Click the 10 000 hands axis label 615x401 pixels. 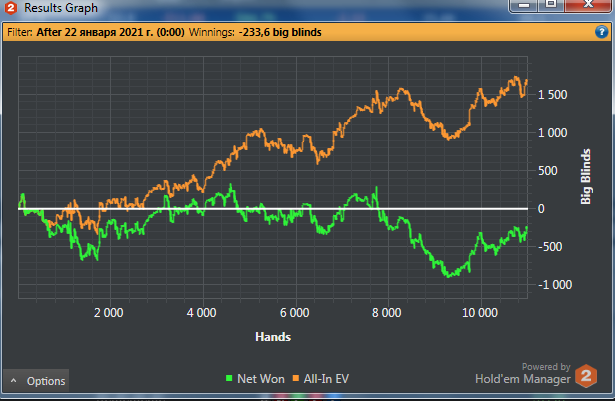(480, 313)
